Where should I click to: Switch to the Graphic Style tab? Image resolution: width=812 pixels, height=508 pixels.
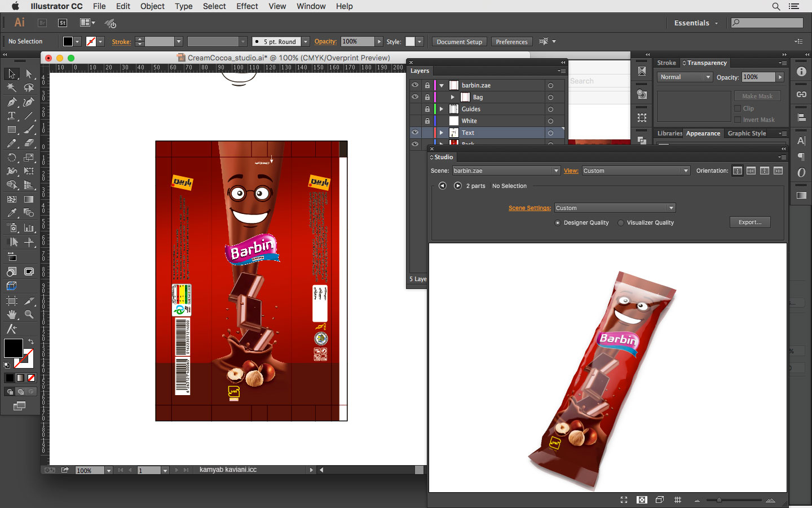tap(747, 133)
